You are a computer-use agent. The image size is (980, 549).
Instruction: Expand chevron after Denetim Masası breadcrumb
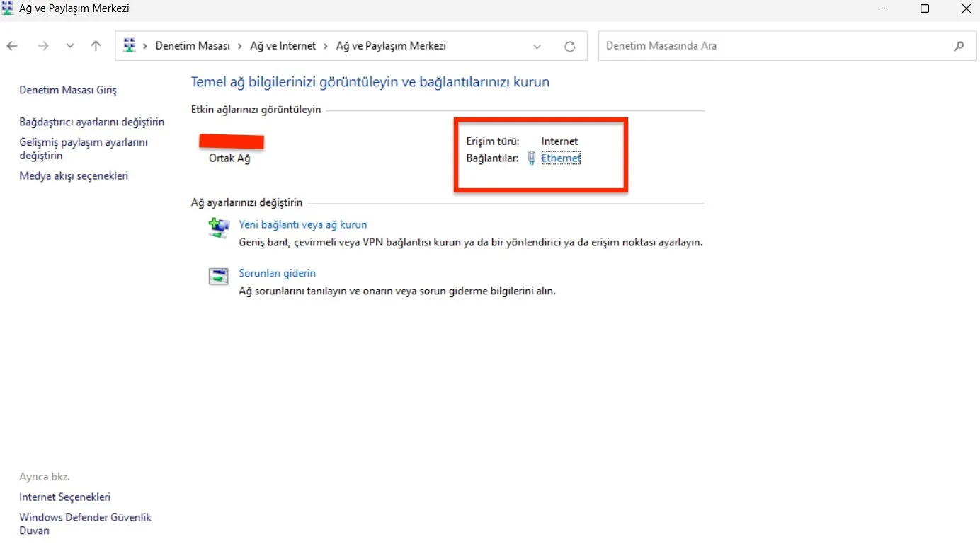(x=240, y=46)
